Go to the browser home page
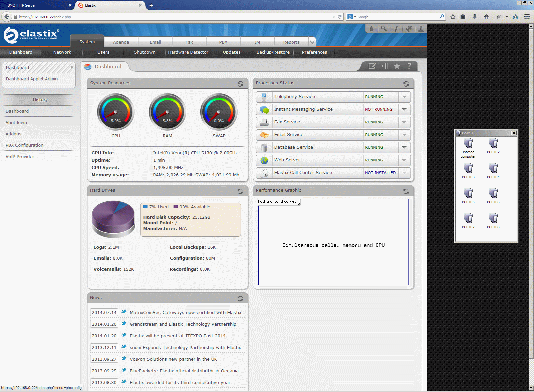 click(487, 17)
